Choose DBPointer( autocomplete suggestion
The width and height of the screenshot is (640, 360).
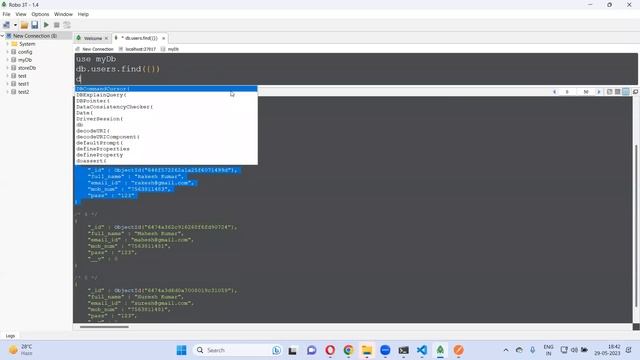(166, 101)
